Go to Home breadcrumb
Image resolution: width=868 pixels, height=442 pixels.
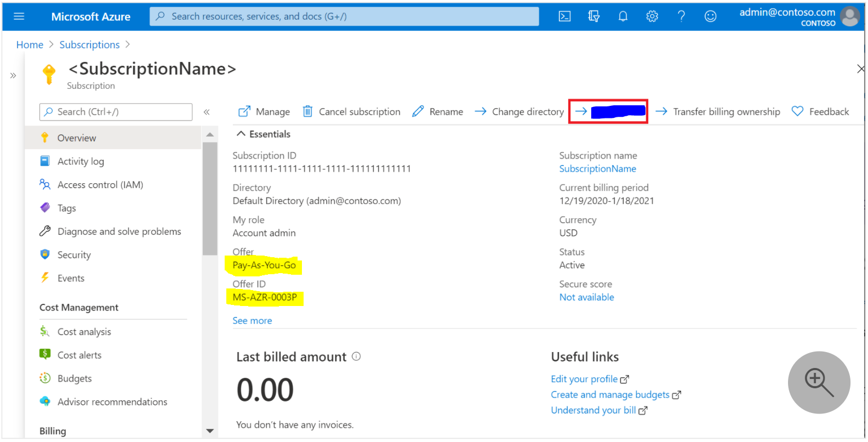[30, 45]
